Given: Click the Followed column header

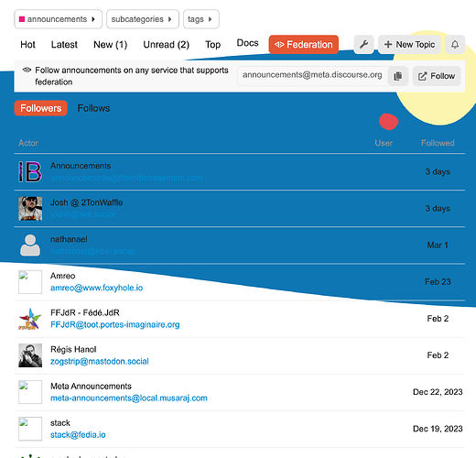Looking at the screenshot, I should coord(438,143).
